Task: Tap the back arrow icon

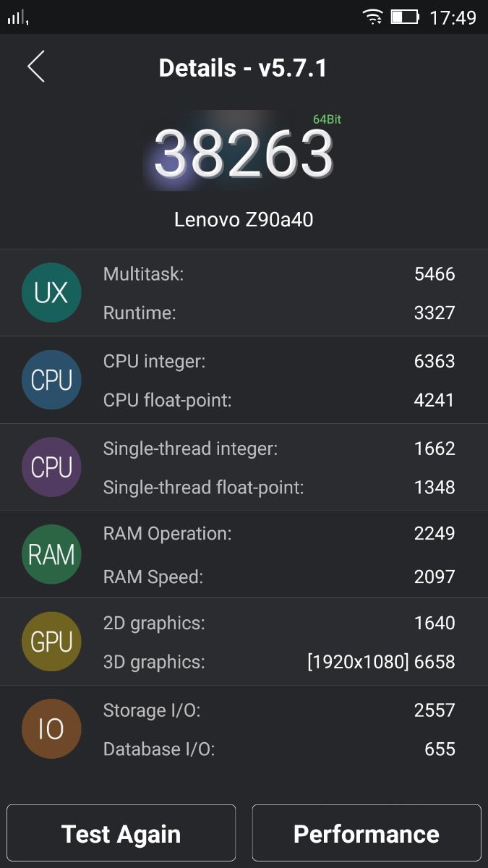Action: pos(36,67)
